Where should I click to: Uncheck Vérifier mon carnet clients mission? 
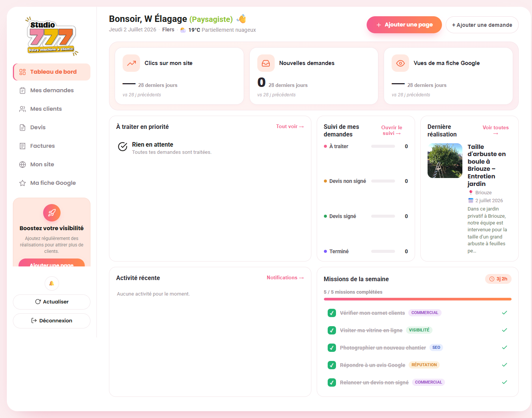click(332, 313)
